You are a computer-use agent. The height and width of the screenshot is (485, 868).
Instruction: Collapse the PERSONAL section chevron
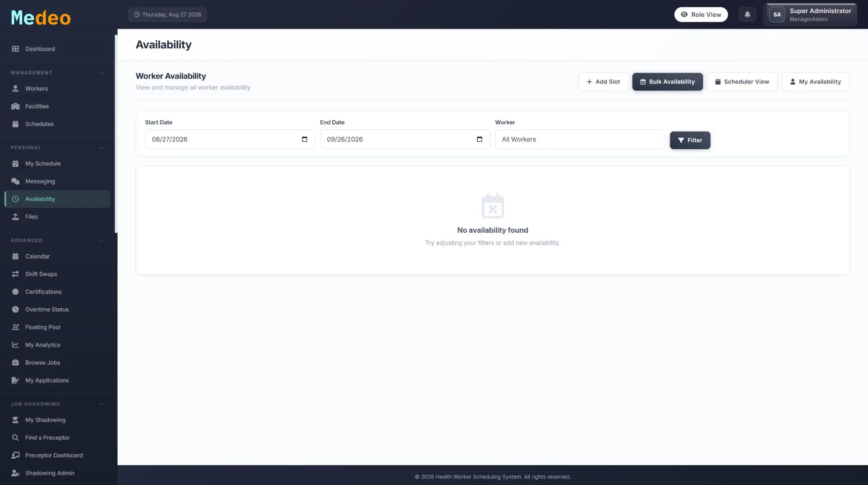tap(101, 148)
